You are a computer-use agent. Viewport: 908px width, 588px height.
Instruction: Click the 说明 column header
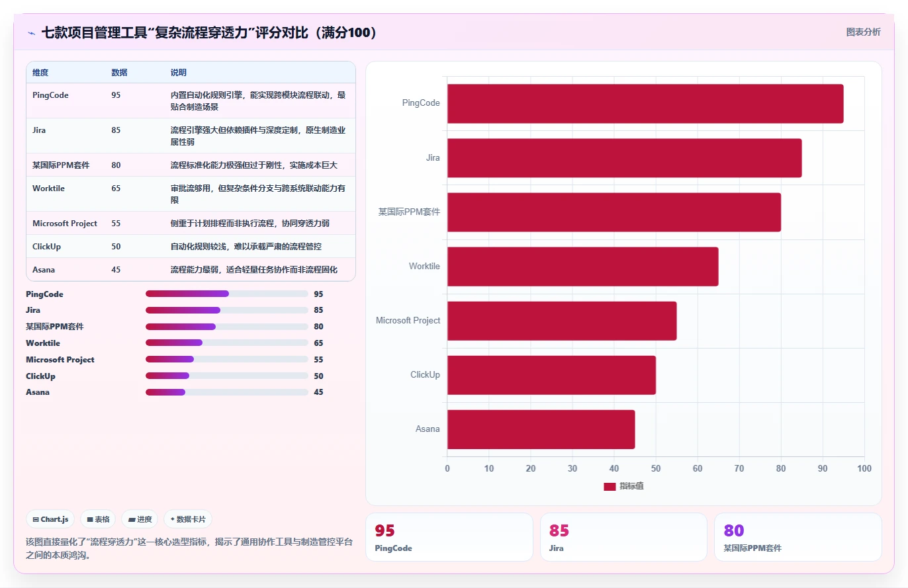pos(179,72)
